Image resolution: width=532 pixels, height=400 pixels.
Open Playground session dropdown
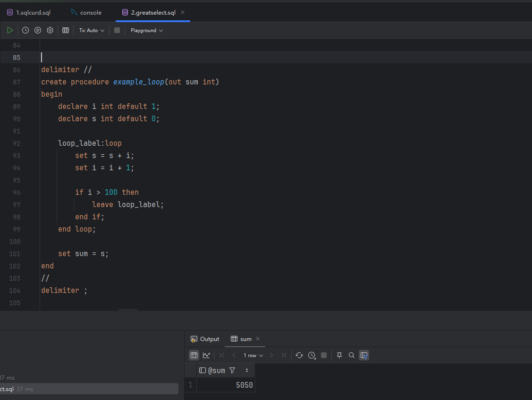tap(146, 30)
